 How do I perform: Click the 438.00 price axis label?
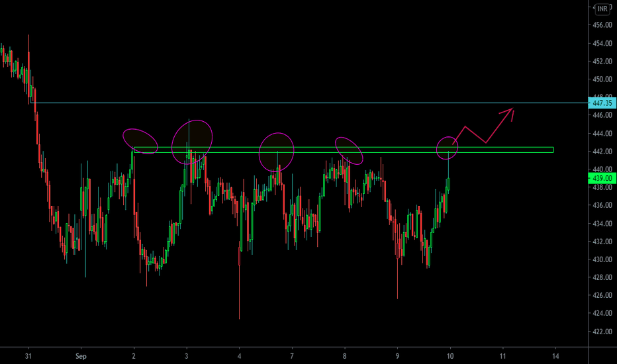coord(602,187)
